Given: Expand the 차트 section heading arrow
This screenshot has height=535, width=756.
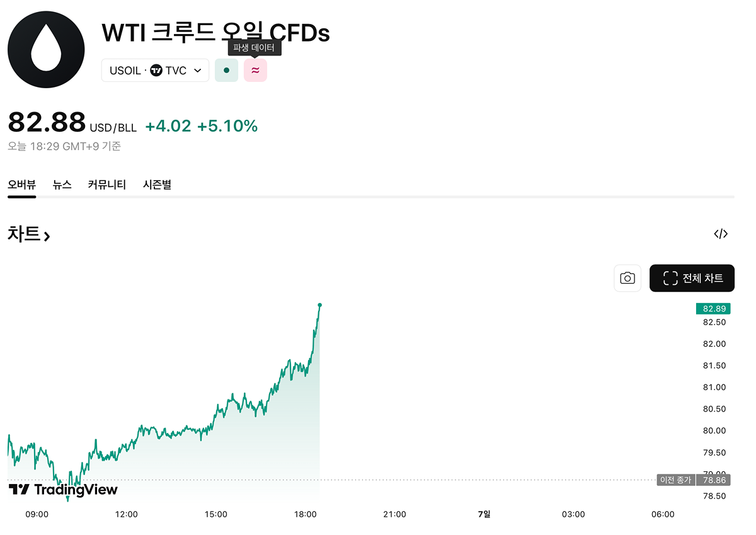Looking at the screenshot, I should tap(47, 236).
